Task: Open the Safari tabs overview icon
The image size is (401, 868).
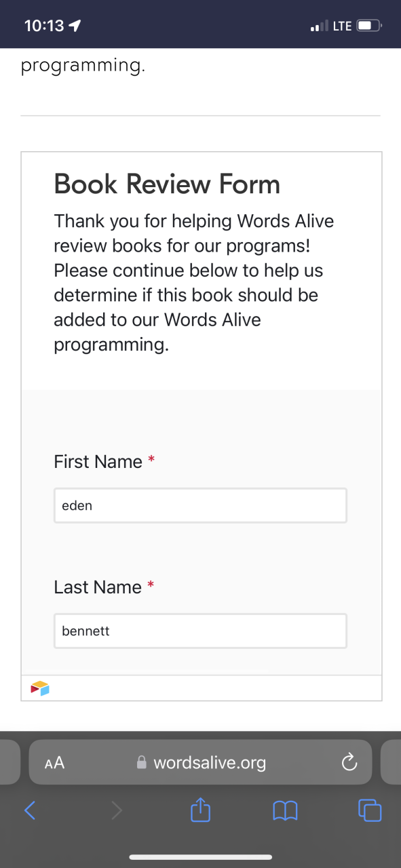Action: click(370, 810)
